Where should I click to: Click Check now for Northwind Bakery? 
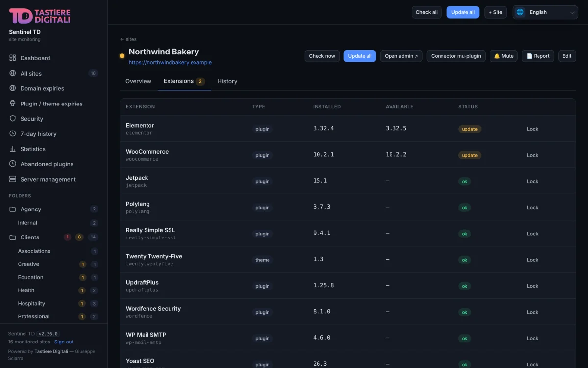322,56
